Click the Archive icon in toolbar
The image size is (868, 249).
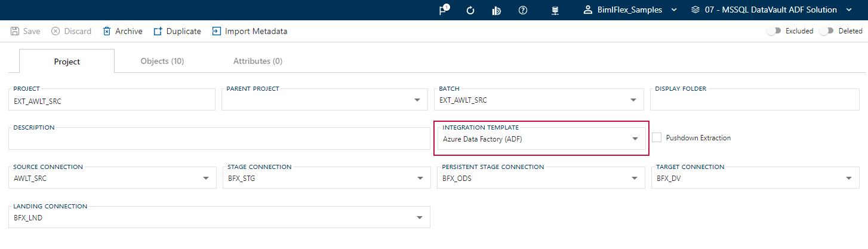pos(107,31)
